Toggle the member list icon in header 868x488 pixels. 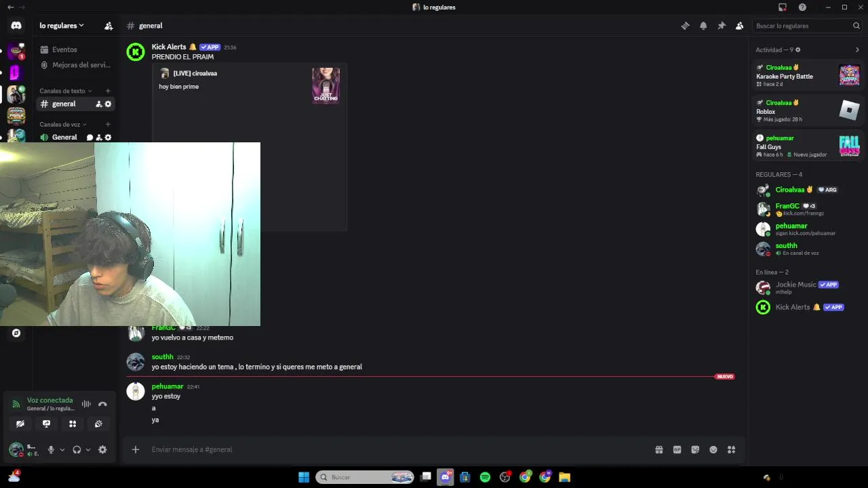(x=740, y=26)
